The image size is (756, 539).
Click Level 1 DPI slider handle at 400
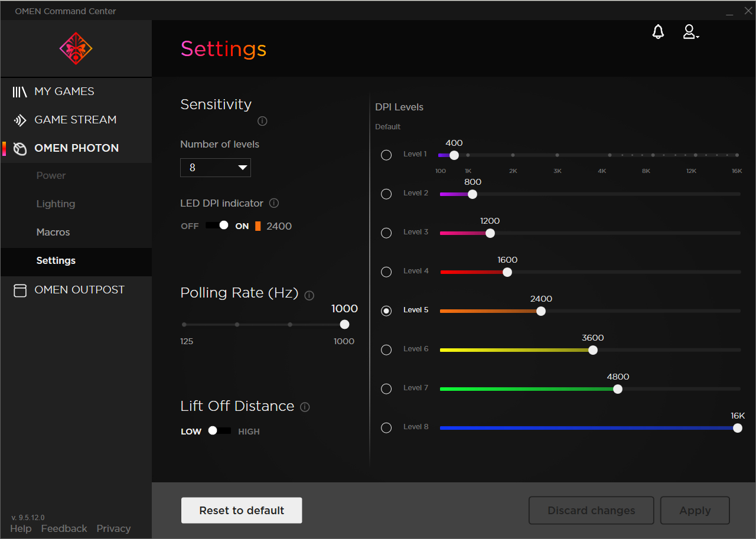coord(454,155)
